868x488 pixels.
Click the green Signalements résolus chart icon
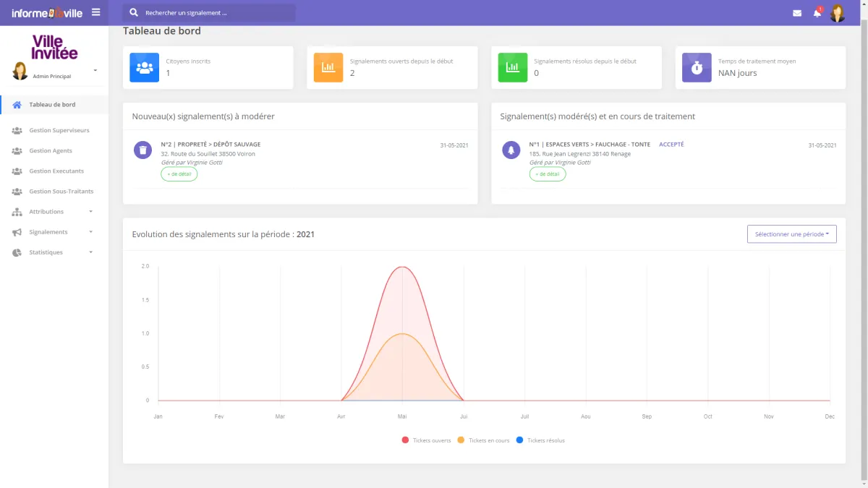[x=513, y=67]
